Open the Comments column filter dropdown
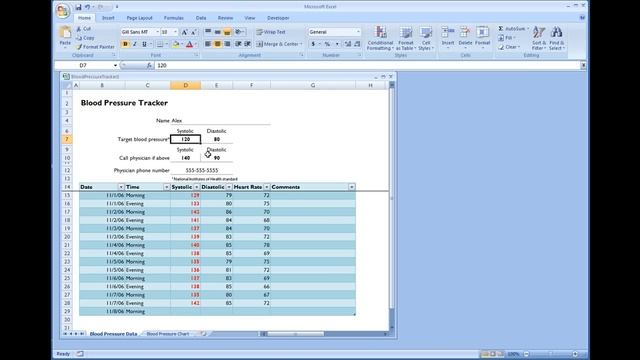Image resolution: width=640 pixels, height=360 pixels. pos(352,187)
